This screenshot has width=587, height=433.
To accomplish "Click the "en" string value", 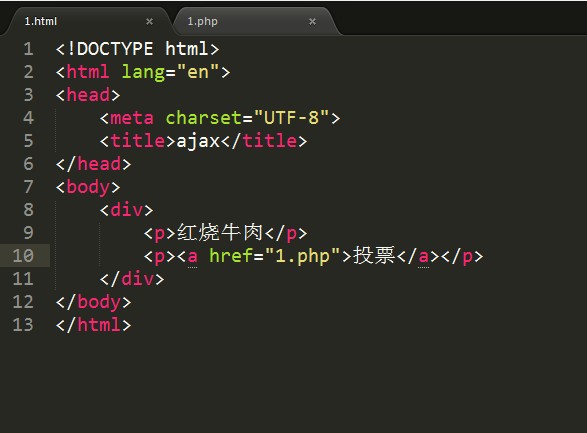I will 198,72.
